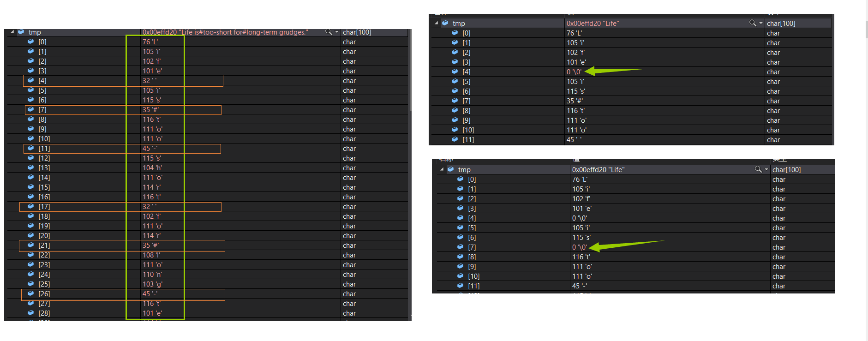This screenshot has width=868, height=341.
Task: Select the 35 '#' value of element [21]
Action: [x=151, y=245]
